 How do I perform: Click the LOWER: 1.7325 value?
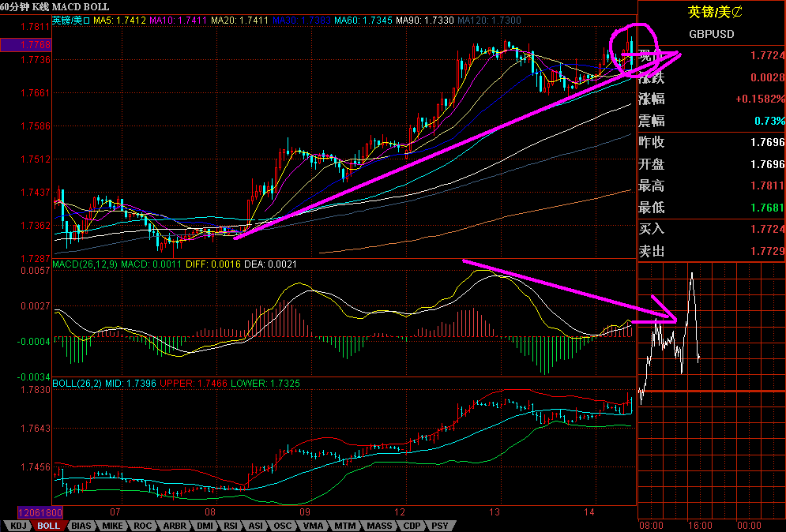point(265,384)
